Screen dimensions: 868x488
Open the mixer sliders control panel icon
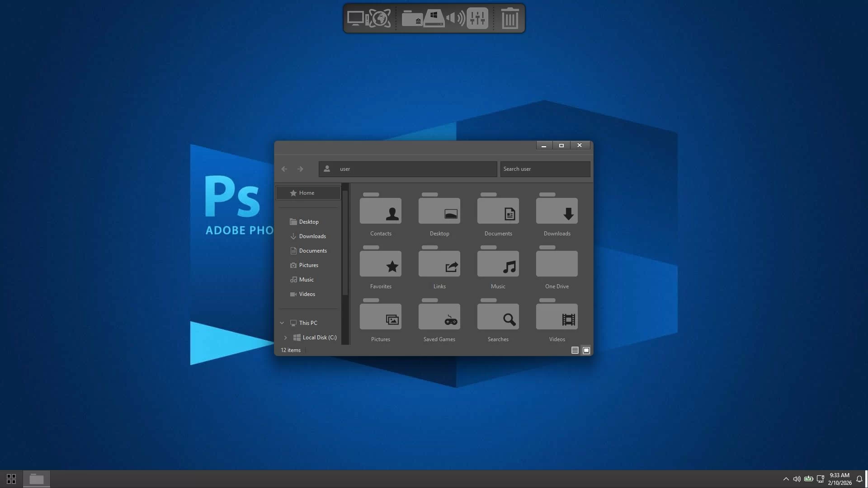[x=477, y=19]
